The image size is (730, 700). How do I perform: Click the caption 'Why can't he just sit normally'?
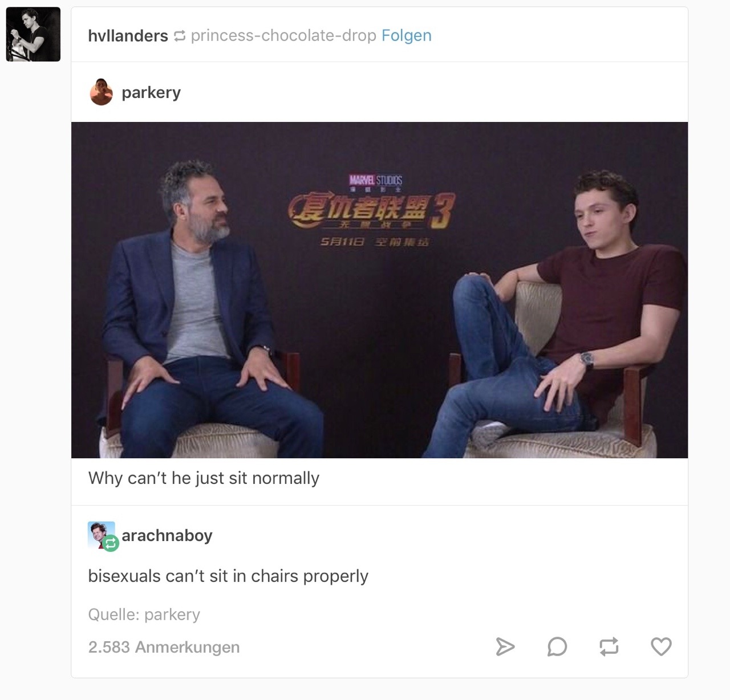pos(204,478)
